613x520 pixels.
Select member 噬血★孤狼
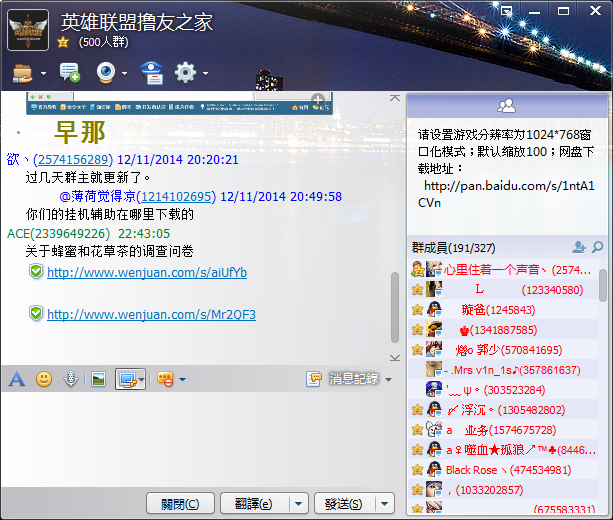click(502, 450)
